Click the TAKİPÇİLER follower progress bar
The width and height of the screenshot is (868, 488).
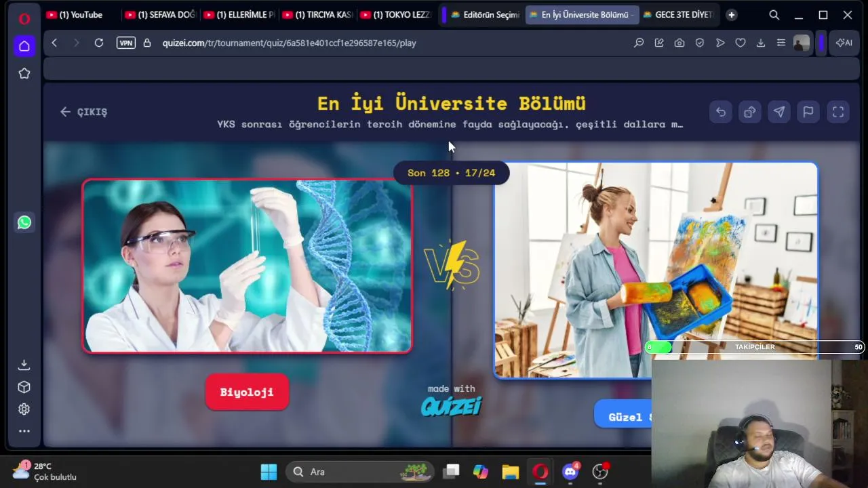(x=755, y=347)
